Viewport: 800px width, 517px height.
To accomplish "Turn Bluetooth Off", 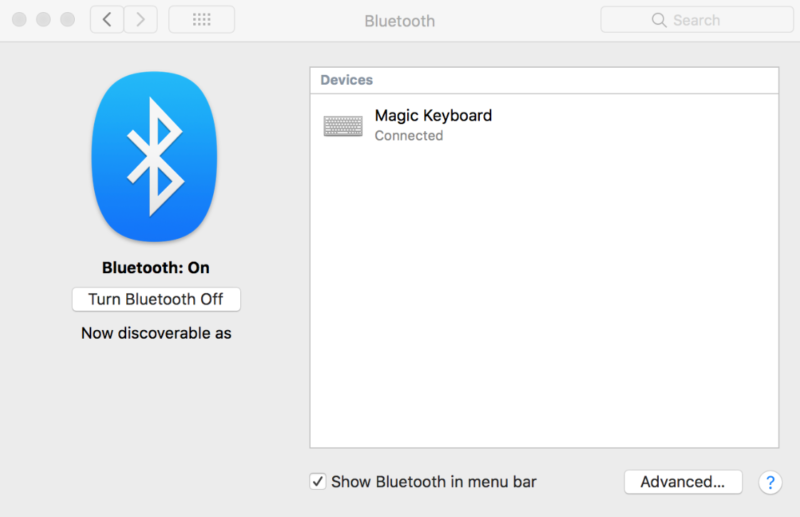I will (x=156, y=299).
